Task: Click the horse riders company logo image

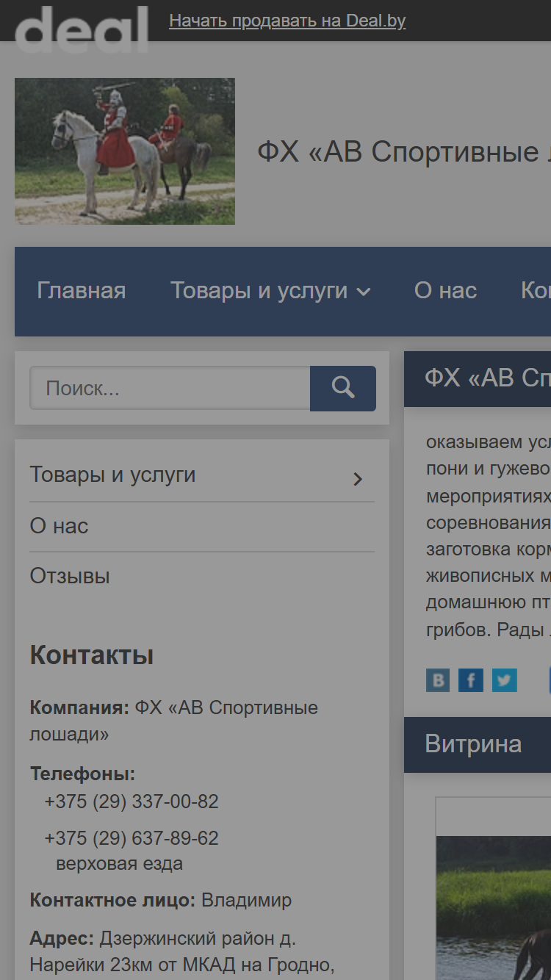Action: coord(125,151)
